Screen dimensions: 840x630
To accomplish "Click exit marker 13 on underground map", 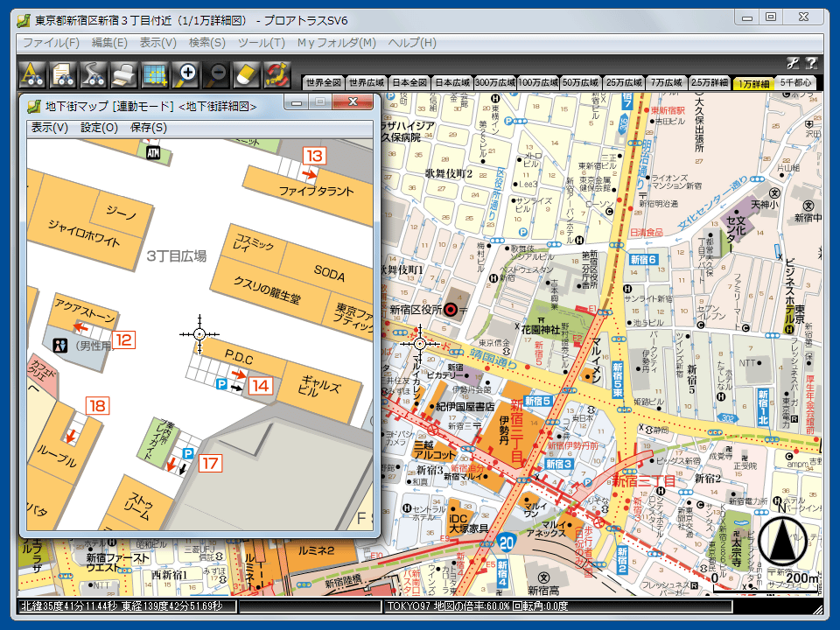I will tap(313, 157).
